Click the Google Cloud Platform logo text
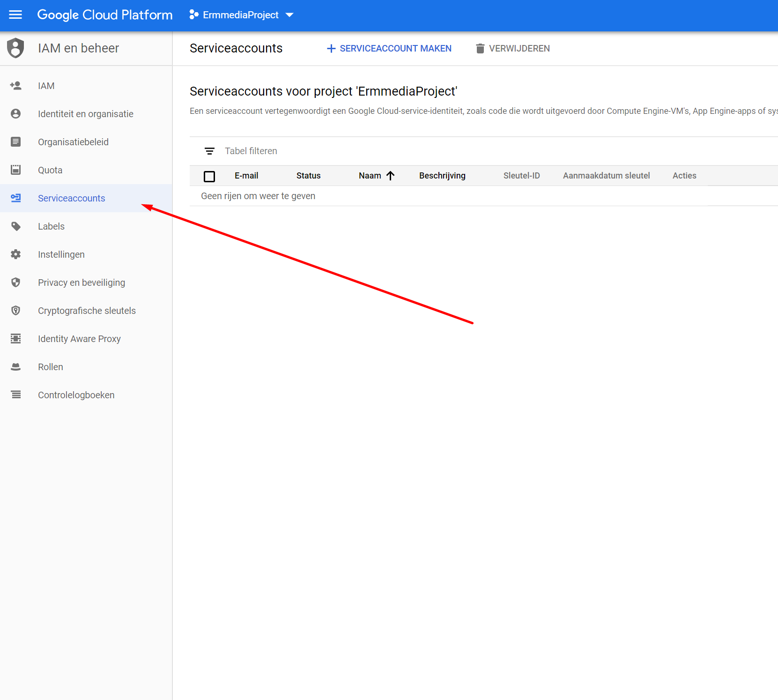 point(105,15)
